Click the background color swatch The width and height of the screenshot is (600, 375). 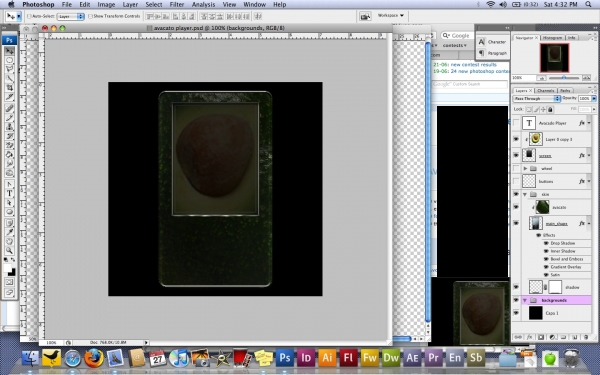point(12,272)
